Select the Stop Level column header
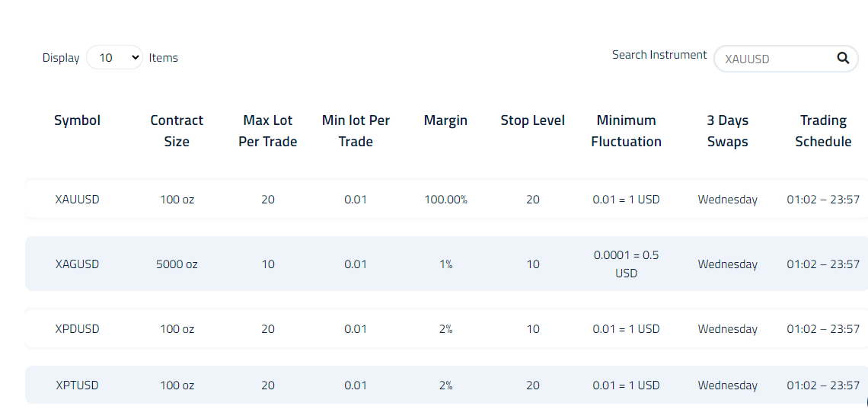Viewport: 868px width, 419px height. pyautogui.click(x=532, y=120)
